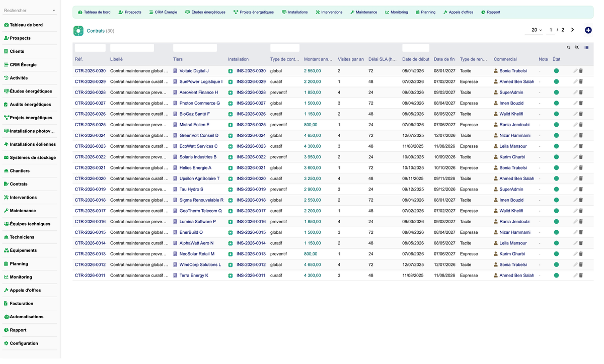604x364 pixels.
Task: Open Appels d'offres in the top bar
Action: click(x=459, y=12)
